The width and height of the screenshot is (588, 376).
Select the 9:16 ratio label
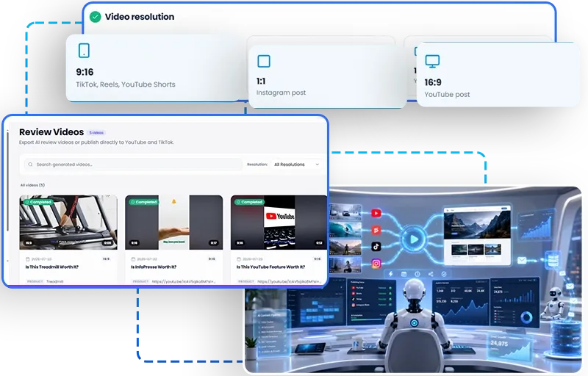85,72
